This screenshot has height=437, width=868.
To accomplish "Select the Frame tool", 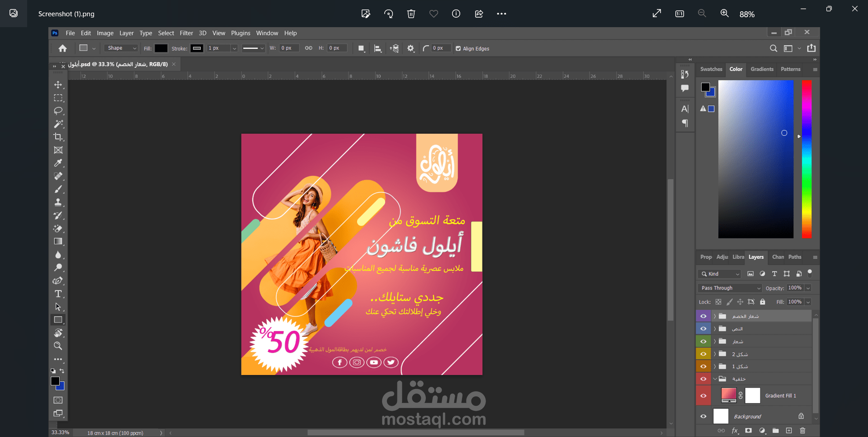I will 58,150.
